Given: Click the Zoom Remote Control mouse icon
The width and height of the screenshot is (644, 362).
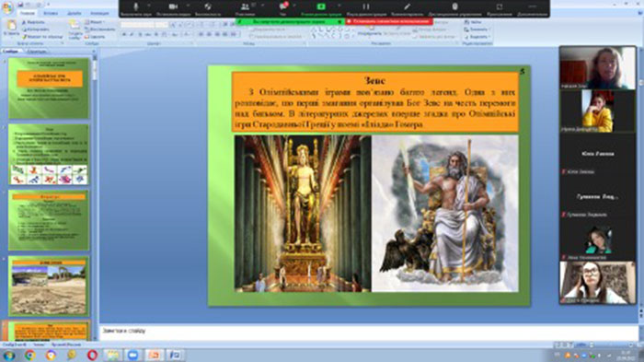Looking at the screenshot, I should [454, 6].
